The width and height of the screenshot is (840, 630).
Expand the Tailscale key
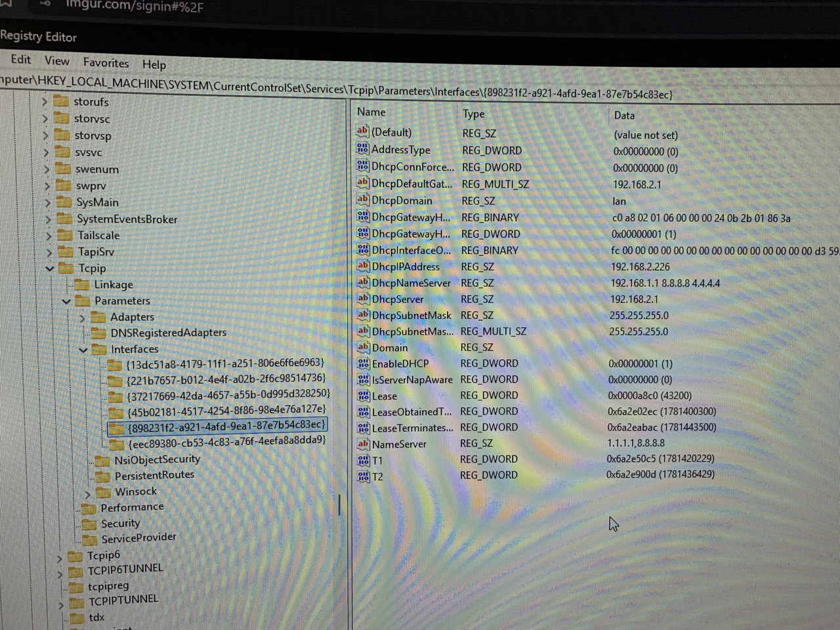point(49,235)
